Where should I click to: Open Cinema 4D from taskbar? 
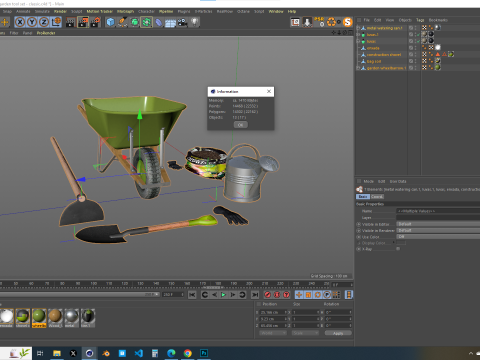click(x=89, y=353)
